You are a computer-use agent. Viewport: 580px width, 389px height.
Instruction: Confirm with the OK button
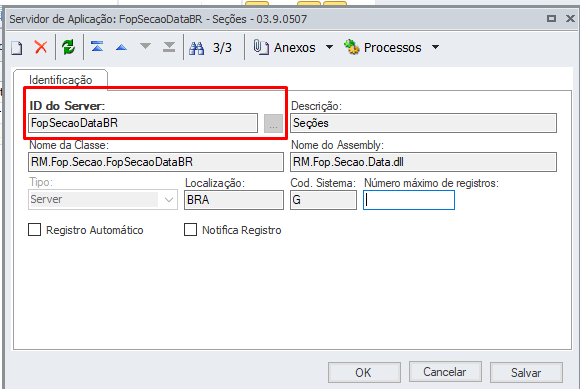364,372
